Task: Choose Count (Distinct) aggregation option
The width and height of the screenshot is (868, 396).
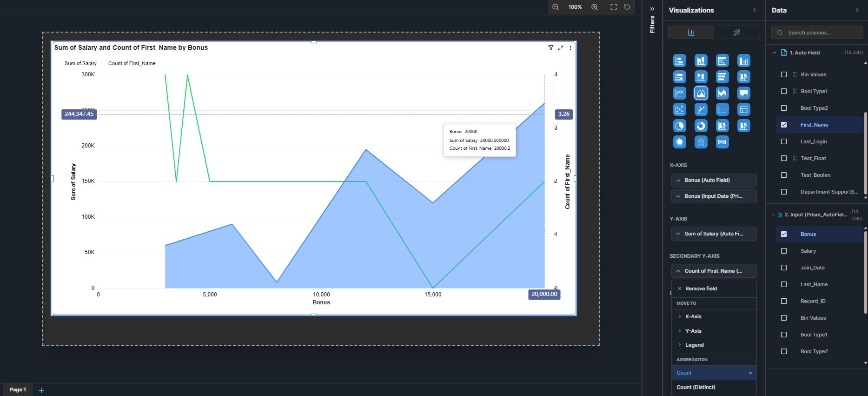Action: click(x=696, y=387)
